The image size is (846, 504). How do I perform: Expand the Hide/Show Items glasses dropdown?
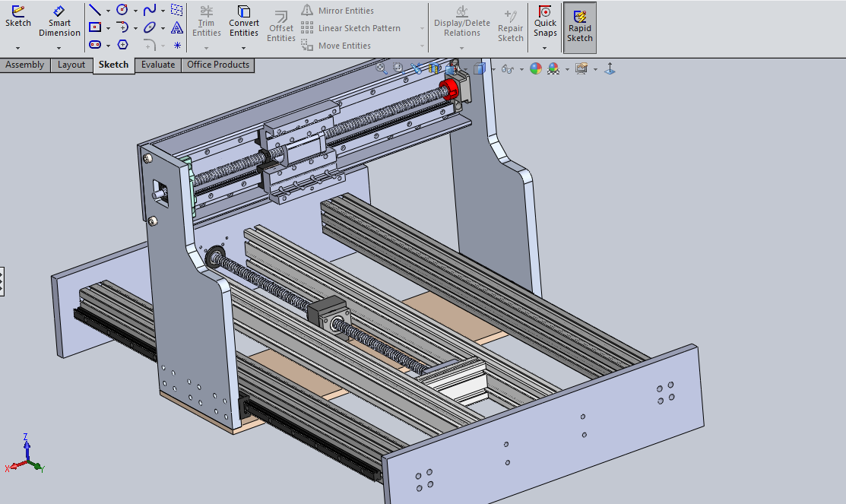[521, 69]
